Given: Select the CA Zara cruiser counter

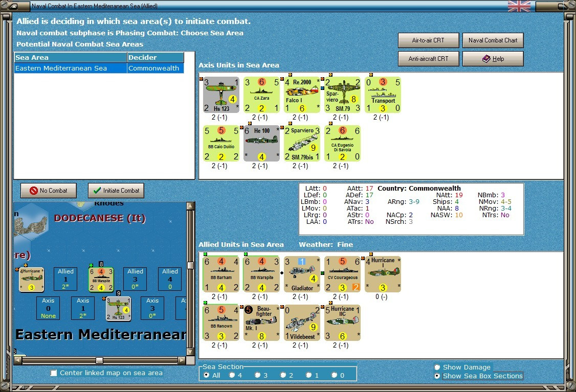Looking at the screenshot, I should pyautogui.click(x=261, y=95).
